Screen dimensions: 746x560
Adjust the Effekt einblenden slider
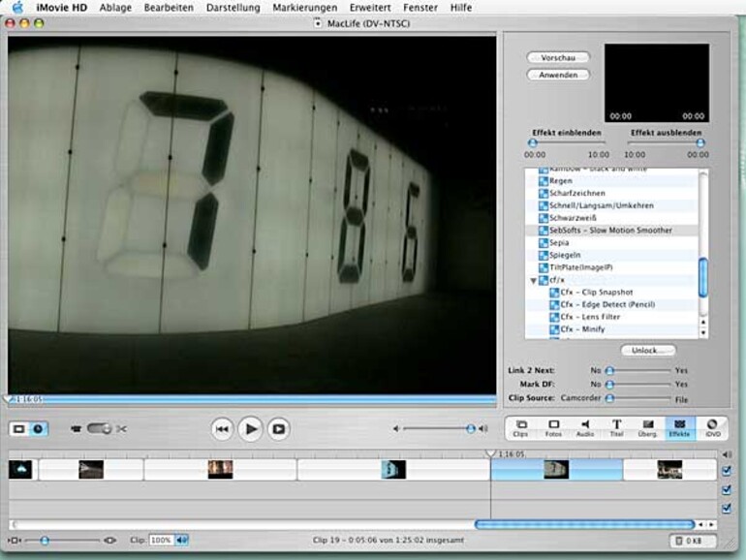click(533, 142)
